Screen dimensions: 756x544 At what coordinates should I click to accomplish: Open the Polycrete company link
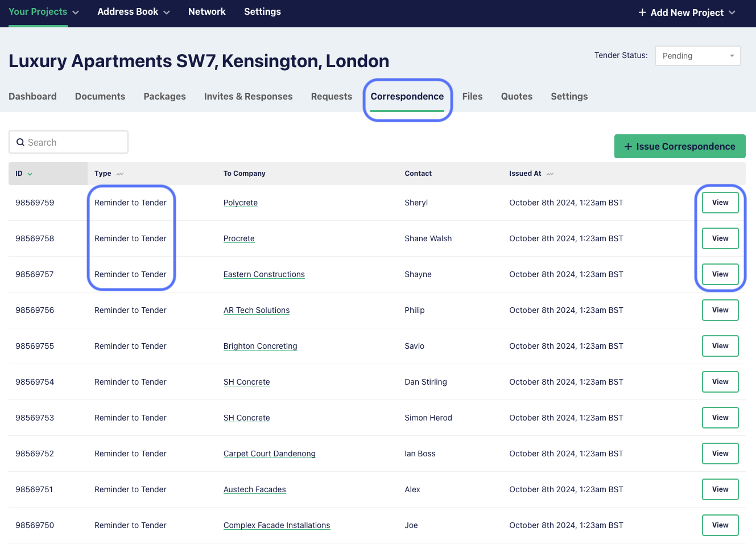241,203
